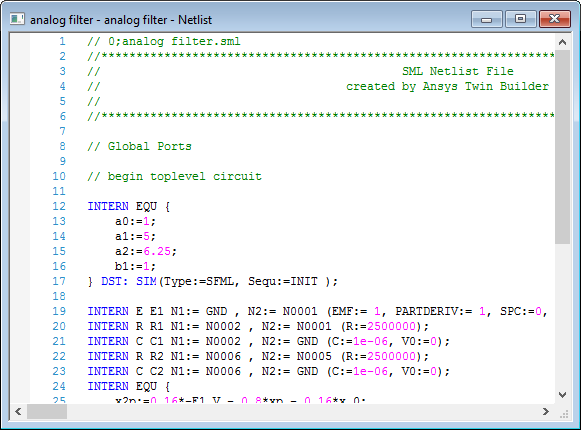Click the vertical scrollbar thumb
Viewport: 581px width, 430px height.
coord(562,147)
